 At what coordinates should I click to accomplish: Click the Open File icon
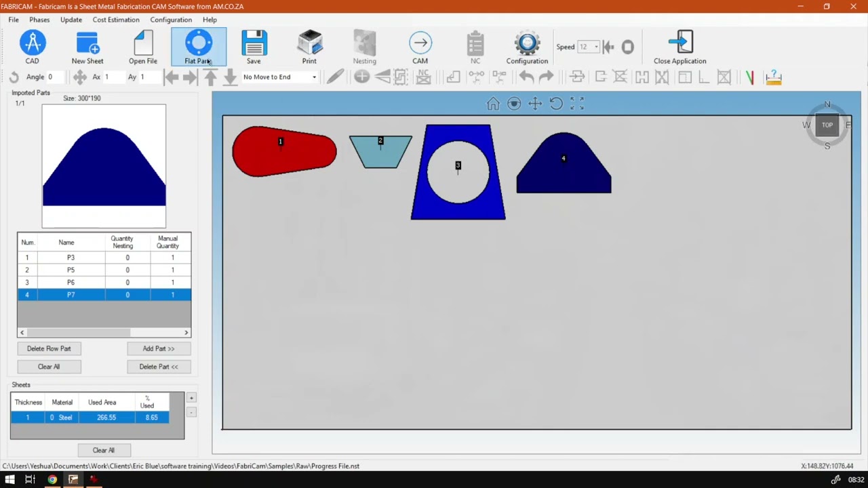tap(143, 47)
